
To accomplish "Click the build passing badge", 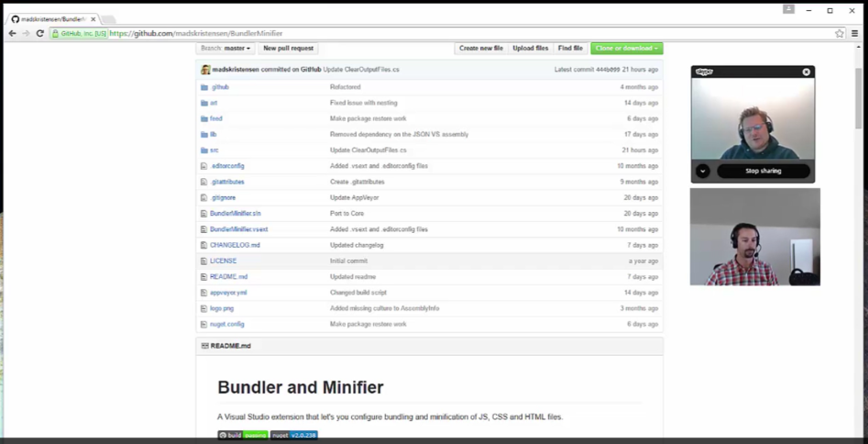I will pos(243,435).
